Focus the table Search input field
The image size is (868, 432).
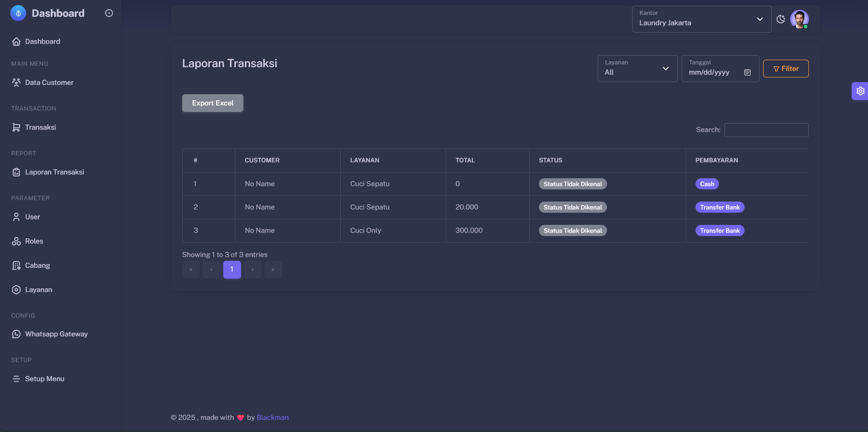pos(766,130)
